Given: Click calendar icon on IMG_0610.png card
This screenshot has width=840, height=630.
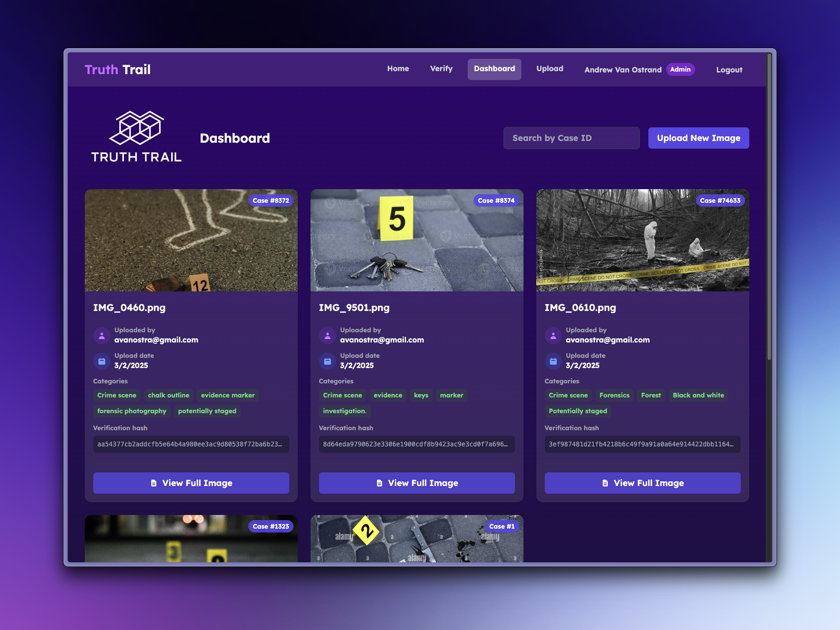Looking at the screenshot, I should click(x=553, y=361).
